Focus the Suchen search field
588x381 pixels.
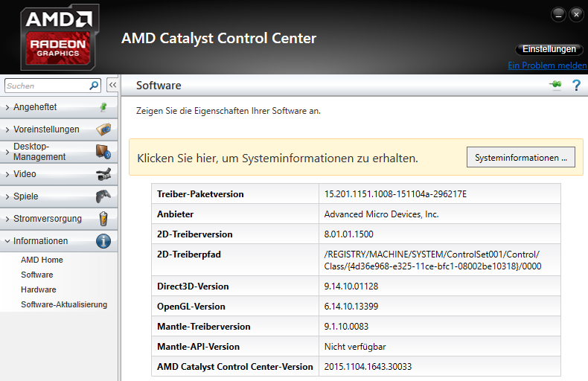point(45,86)
